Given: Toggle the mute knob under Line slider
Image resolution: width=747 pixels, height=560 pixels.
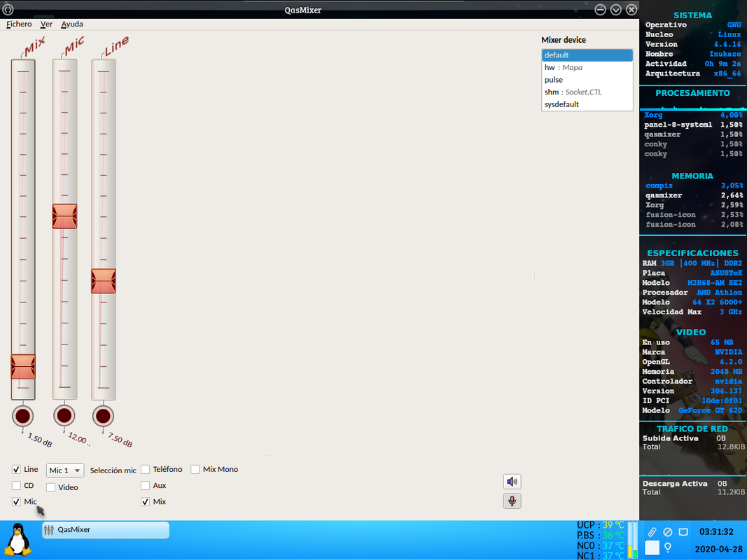Looking at the screenshot, I should pyautogui.click(x=103, y=416).
